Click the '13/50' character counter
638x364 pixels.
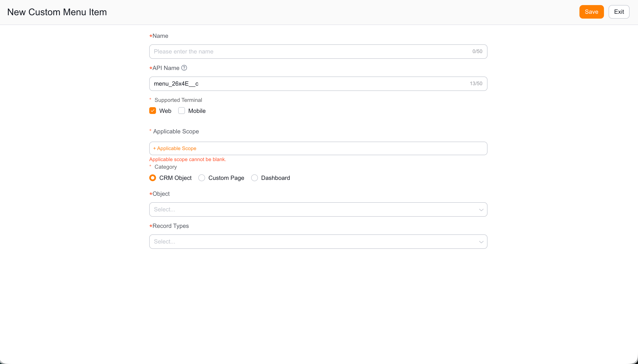476,83
